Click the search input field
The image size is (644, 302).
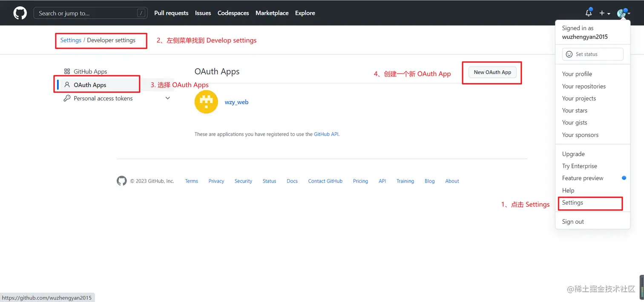(90, 13)
